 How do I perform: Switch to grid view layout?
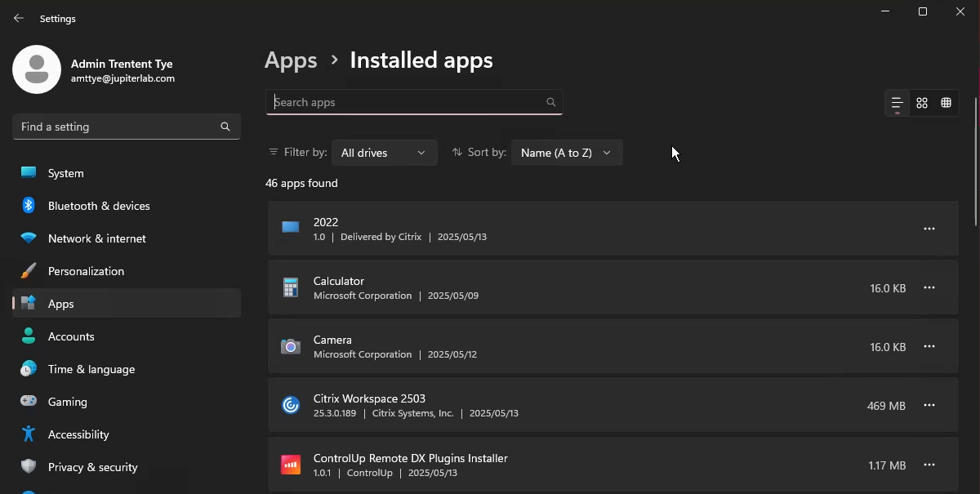[922, 103]
